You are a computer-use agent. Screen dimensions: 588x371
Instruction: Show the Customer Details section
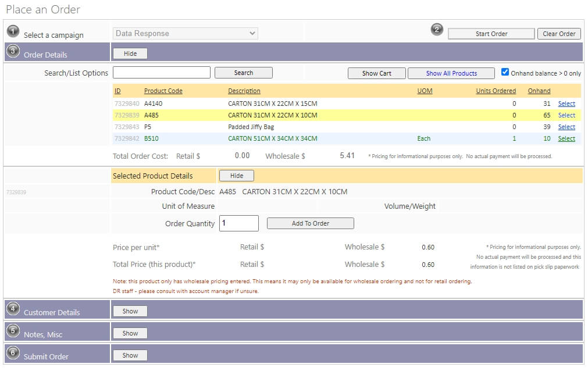(x=130, y=311)
